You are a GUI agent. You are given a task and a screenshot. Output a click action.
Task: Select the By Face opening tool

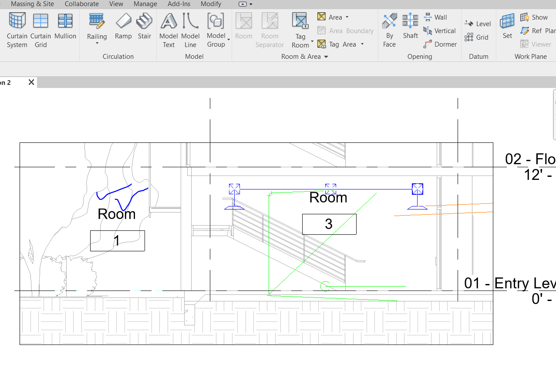click(x=390, y=30)
